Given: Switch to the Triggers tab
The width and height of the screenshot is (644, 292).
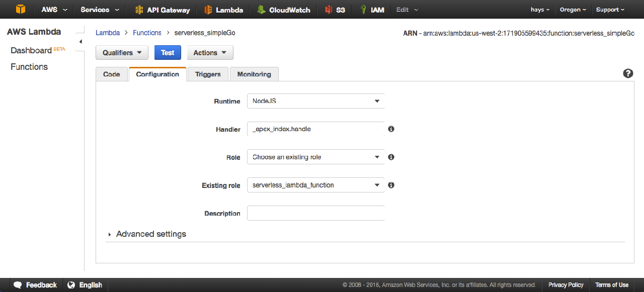Looking at the screenshot, I should [208, 74].
